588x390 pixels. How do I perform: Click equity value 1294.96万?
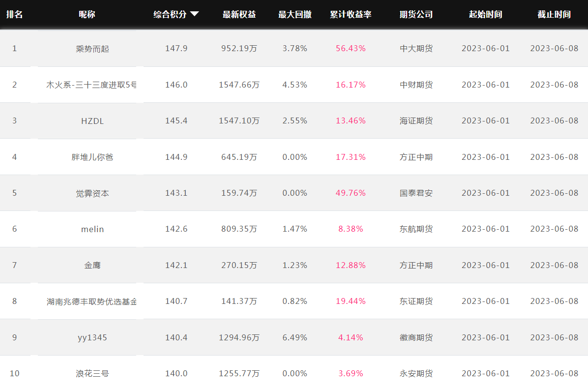(x=239, y=337)
